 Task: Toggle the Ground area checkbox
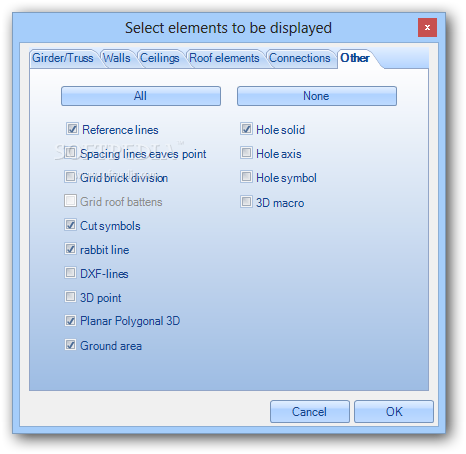70,345
